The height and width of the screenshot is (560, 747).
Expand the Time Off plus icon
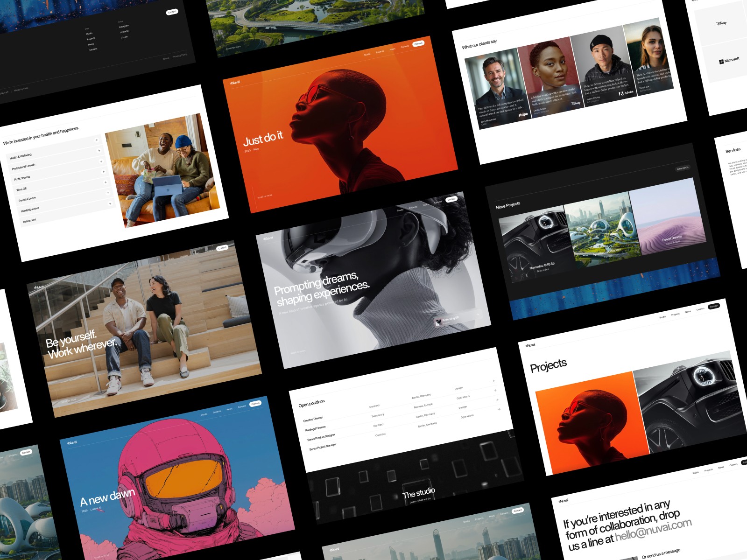103,171
